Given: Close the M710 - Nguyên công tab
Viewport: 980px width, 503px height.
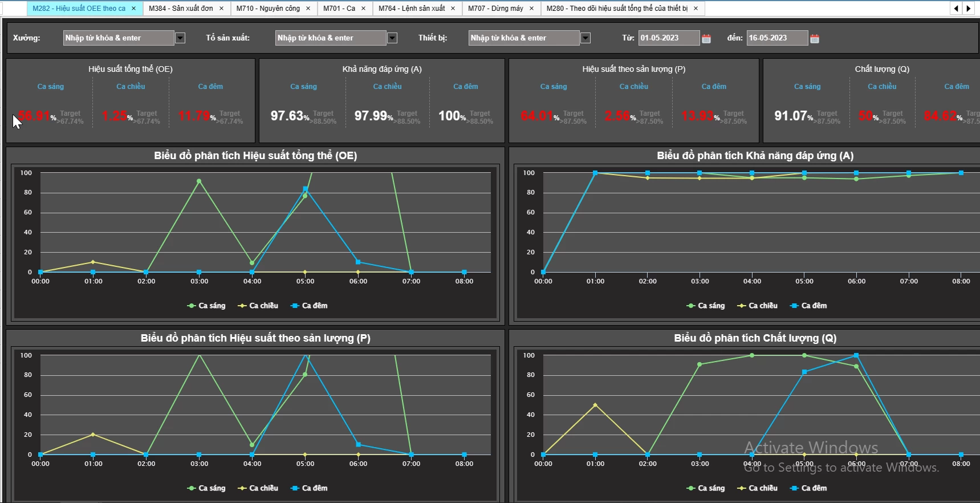Looking at the screenshot, I should tap(308, 9).
